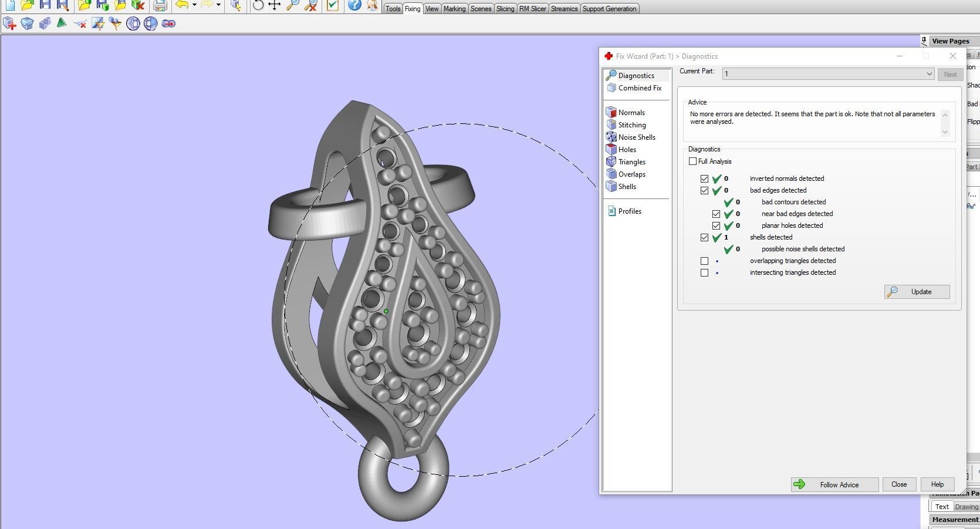Toggle shells detected checkbox
This screenshot has height=529, width=980.
coord(705,237)
